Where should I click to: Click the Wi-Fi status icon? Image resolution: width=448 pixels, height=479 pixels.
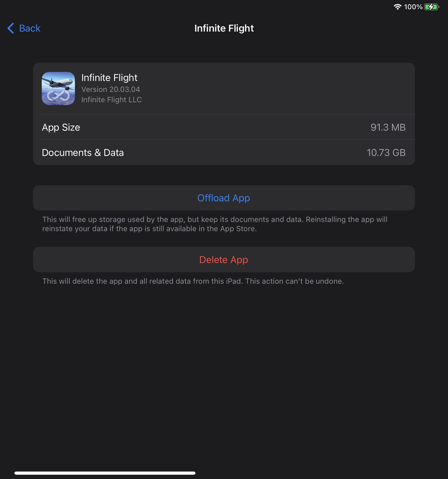397,7
